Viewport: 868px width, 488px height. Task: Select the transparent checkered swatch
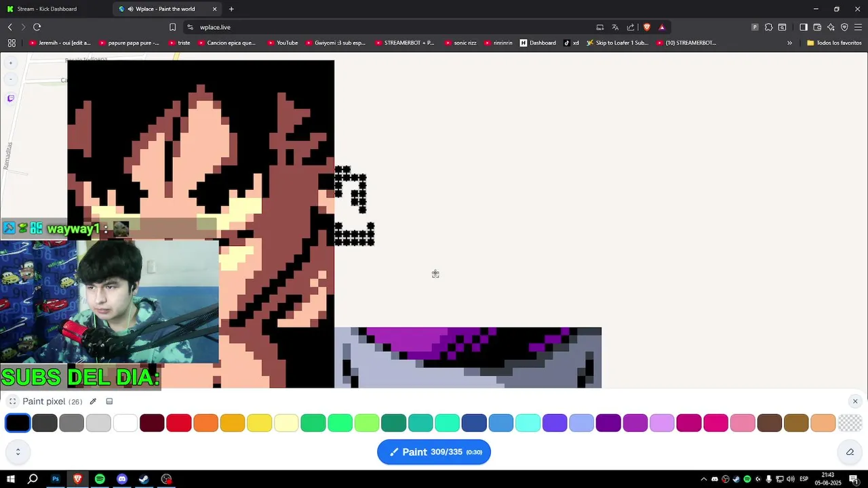tap(850, 423)
